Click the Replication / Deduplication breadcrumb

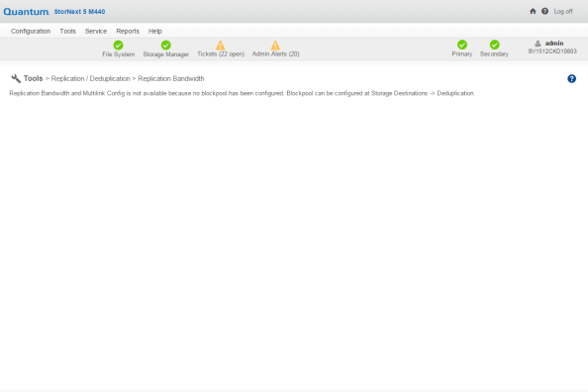pos(91,79)
